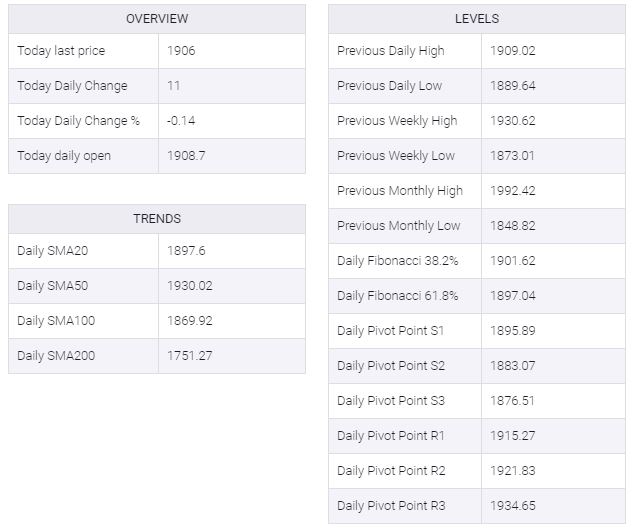Select the Today daily open value 1908.7
Image resolution: width=635 pixels, height=532 pixels.
(x=186, y=155)
